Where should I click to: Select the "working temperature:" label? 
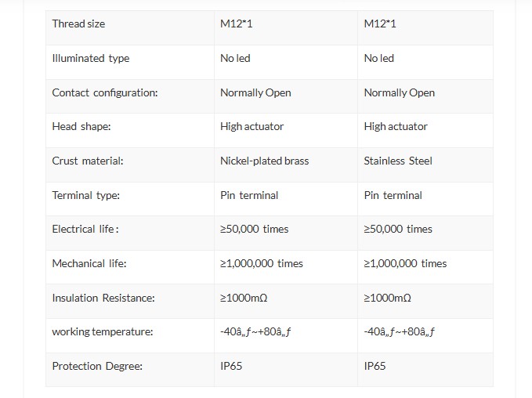tap(103, 331)
